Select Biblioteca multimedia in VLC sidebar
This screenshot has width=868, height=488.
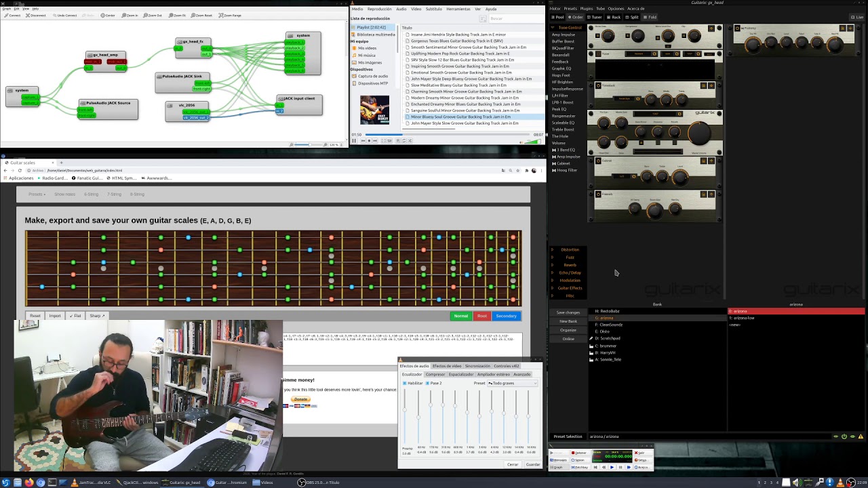point(376,34)
